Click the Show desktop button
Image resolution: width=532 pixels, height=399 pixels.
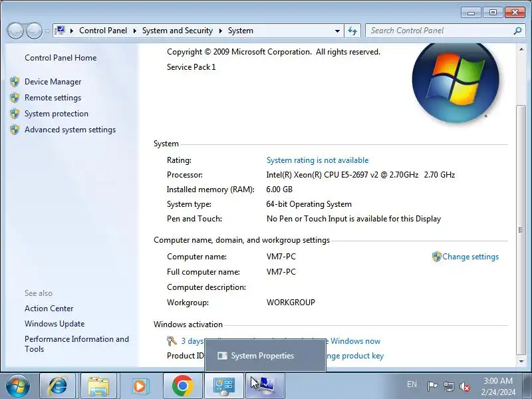tap(528, 386)
